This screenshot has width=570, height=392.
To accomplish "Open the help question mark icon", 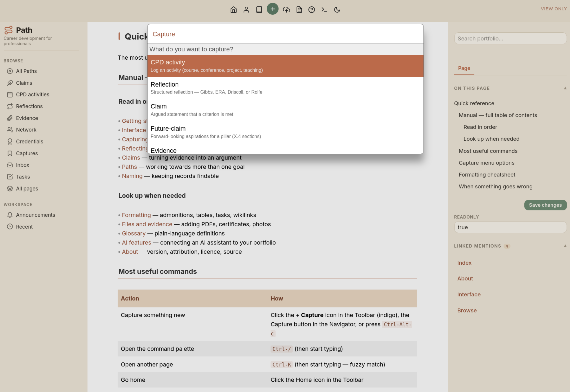I will tap(312, 9).
